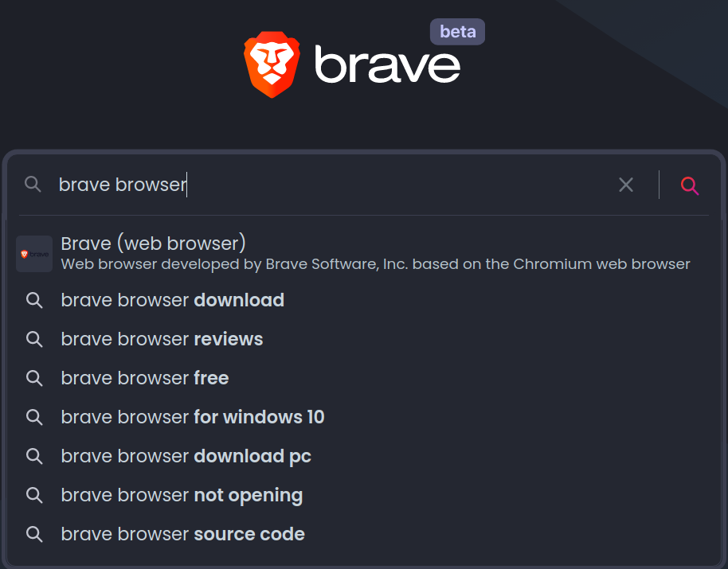Open the Brave (web browser) result
Viewport: 728px width, 569px height.
(x=363, y=254)
